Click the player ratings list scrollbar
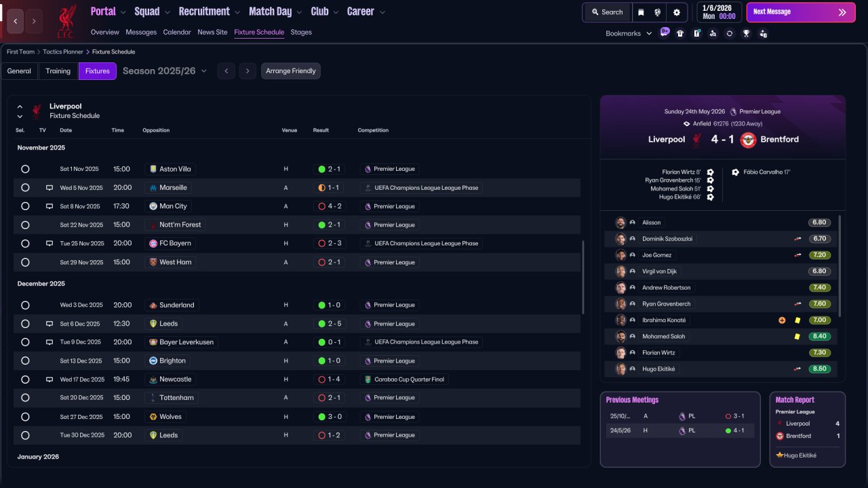The image size is (868, 488). coord(840,266)
